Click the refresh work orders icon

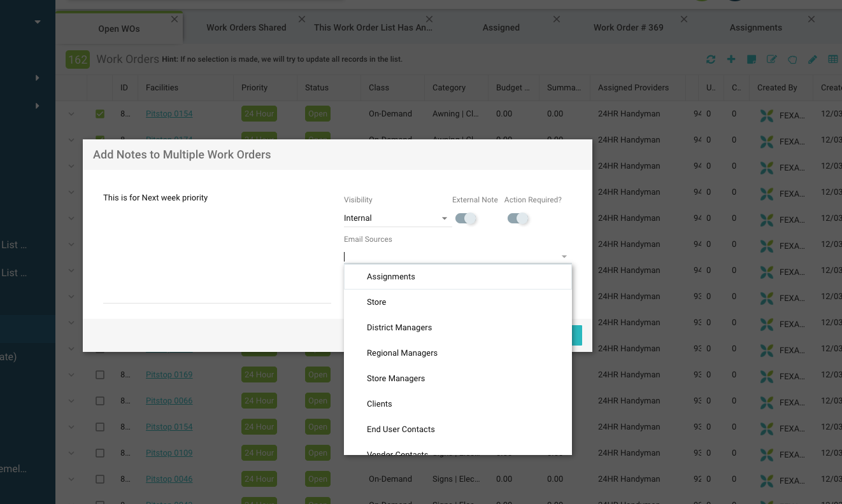(711, 59)
